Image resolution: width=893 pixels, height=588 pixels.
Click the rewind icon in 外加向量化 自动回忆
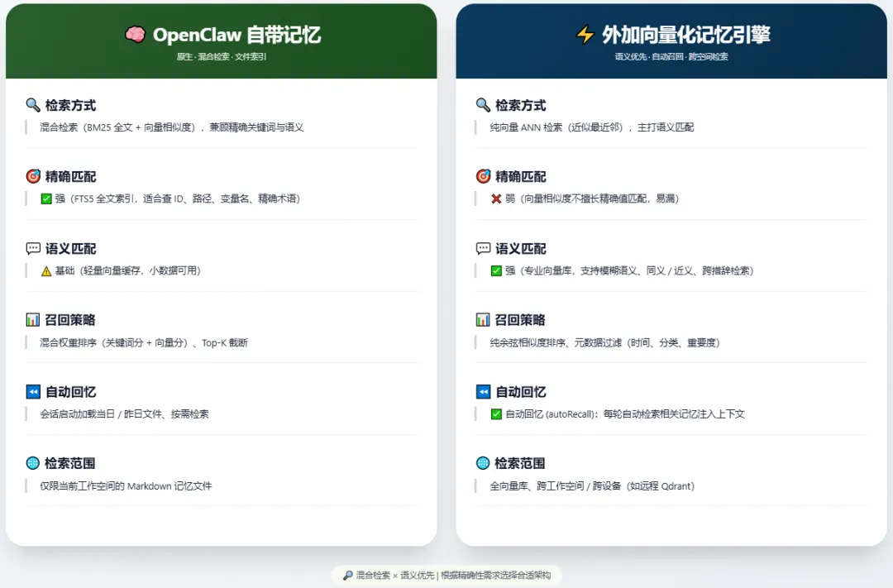pos(483,391)
